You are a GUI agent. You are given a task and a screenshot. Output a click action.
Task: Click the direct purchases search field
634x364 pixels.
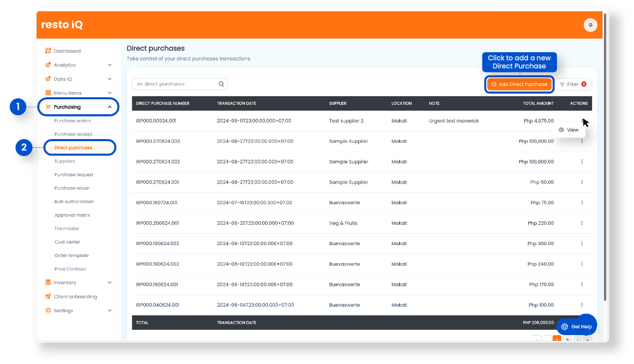179,84
